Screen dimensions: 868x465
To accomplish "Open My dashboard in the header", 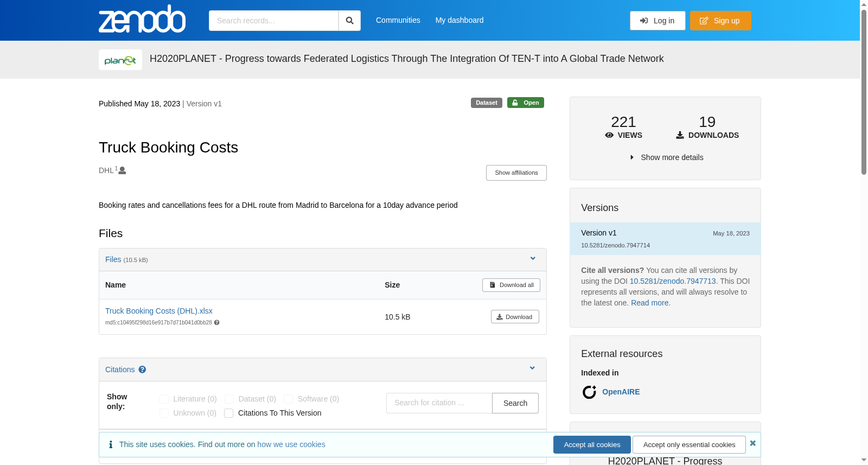I will 459,20.
